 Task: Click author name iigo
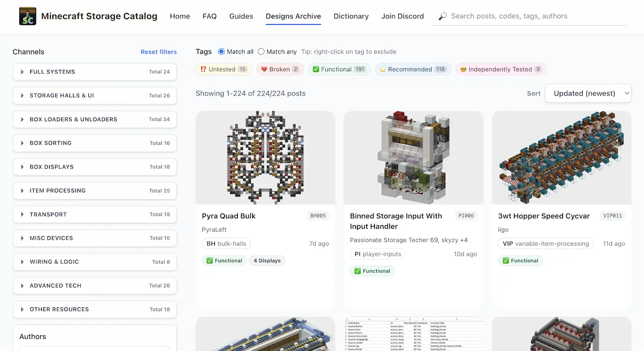click(503, 230)
